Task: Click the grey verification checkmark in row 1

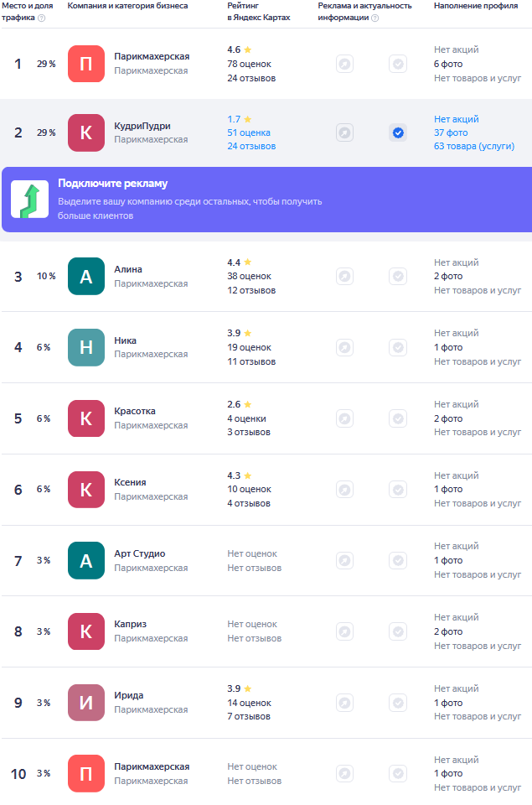Action: click(x=398, y=65)
